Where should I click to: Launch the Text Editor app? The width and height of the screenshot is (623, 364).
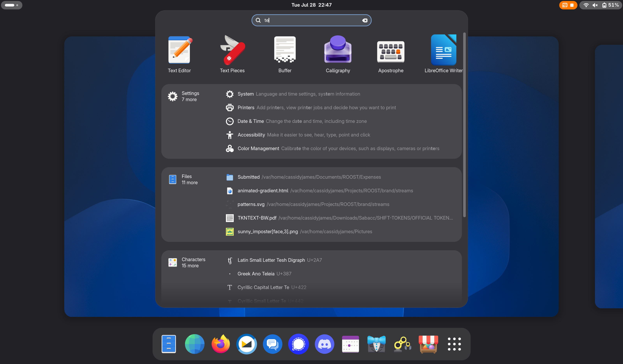(x=179, y=54)
